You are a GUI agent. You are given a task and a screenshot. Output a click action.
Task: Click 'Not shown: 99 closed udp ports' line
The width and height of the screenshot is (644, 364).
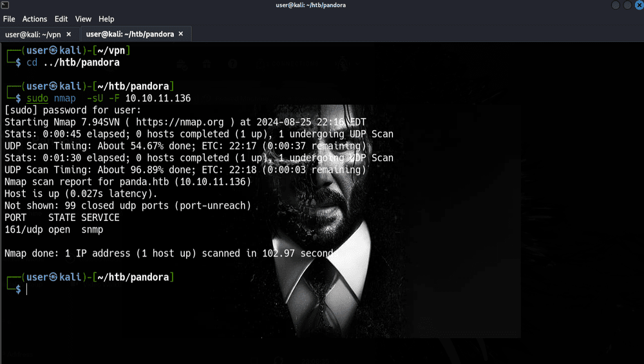[x=128, y=206]
